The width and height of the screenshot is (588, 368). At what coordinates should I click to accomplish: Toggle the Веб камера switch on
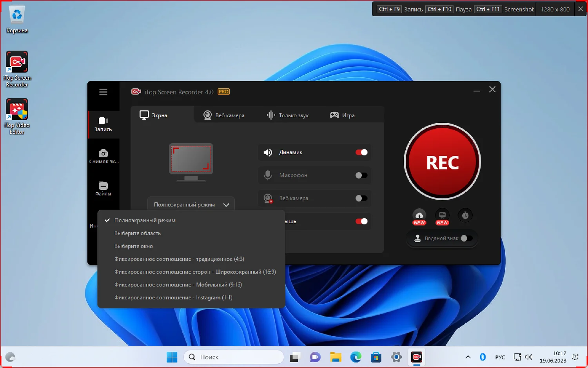[x=361, y=198]
